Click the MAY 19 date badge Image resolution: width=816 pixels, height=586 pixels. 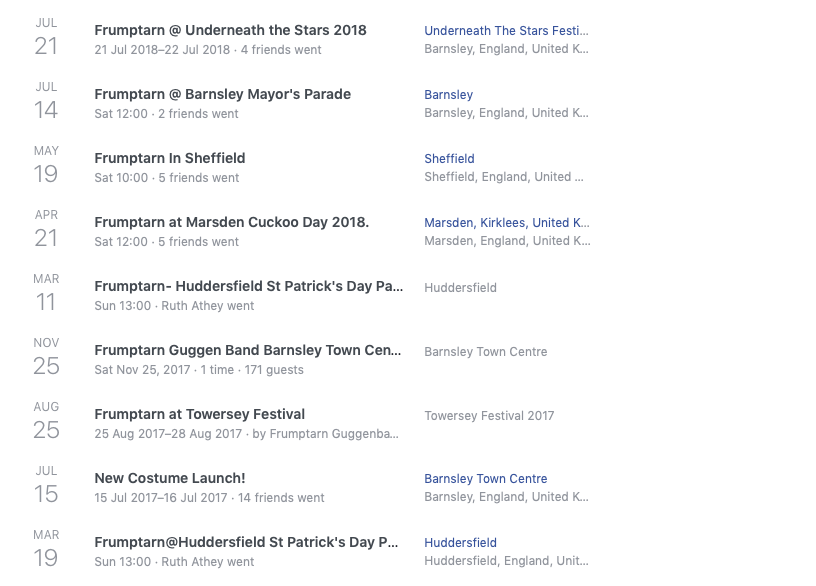[x=46, y=165]
